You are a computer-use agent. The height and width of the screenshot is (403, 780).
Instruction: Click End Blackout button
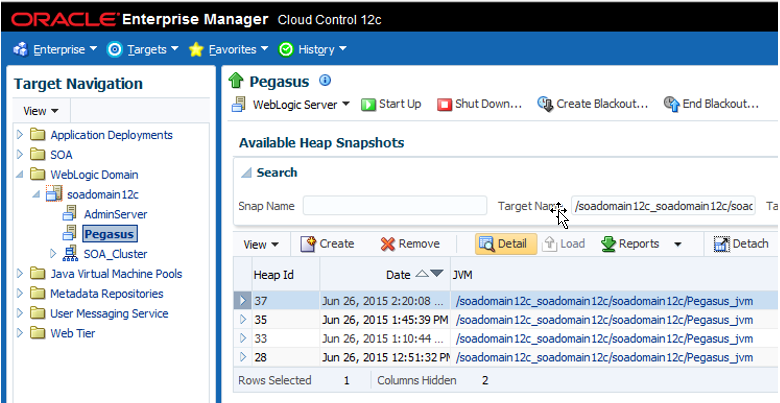pos(711,104)
